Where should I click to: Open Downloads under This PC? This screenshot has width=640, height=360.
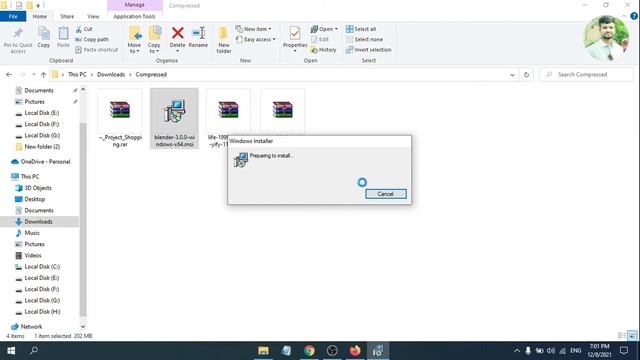38,222
